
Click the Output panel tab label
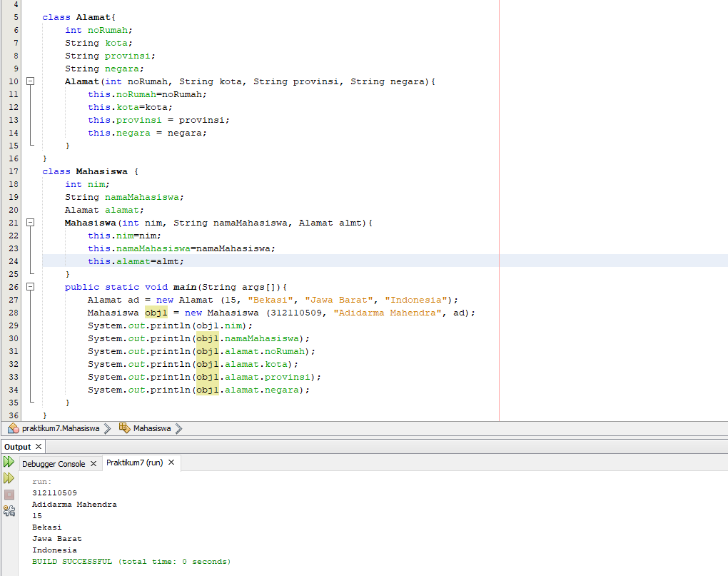click(x=16, y=446)
